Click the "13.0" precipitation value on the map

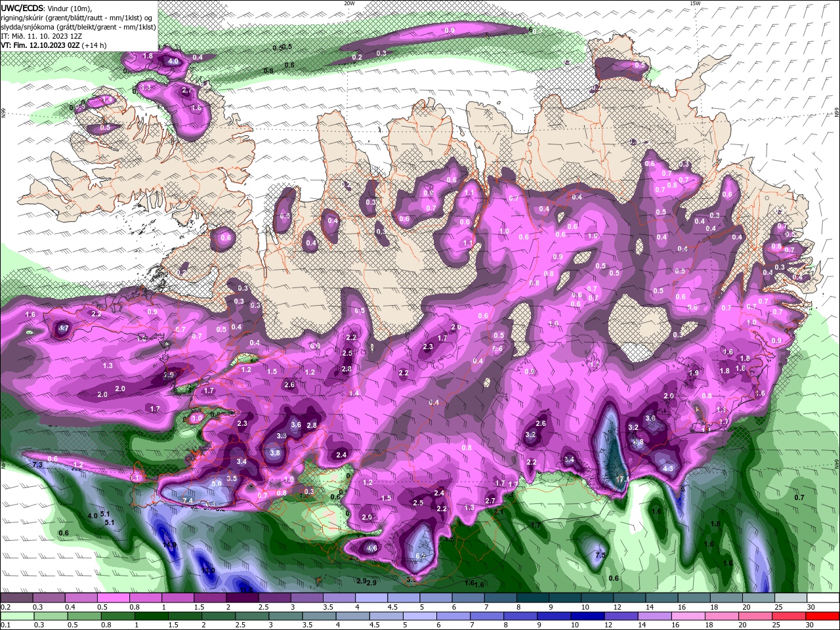(x=208, y=570)
